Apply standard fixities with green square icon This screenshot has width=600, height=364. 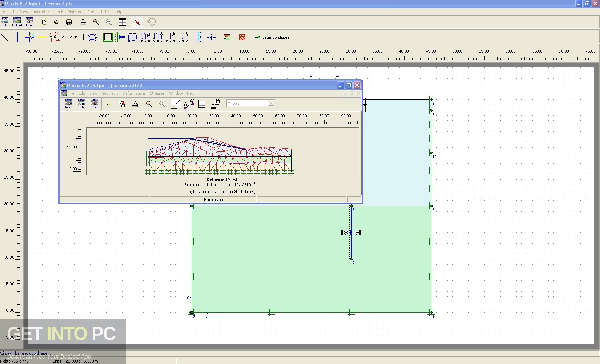click(x=108, y=37)
